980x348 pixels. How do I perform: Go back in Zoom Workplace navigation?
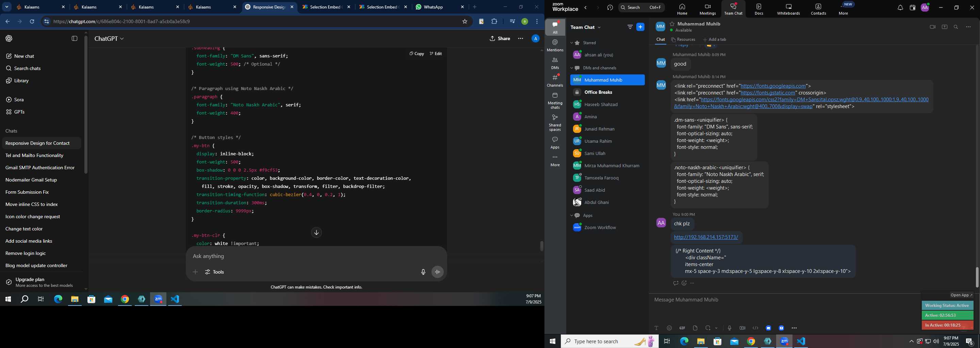tap(586, 7)
